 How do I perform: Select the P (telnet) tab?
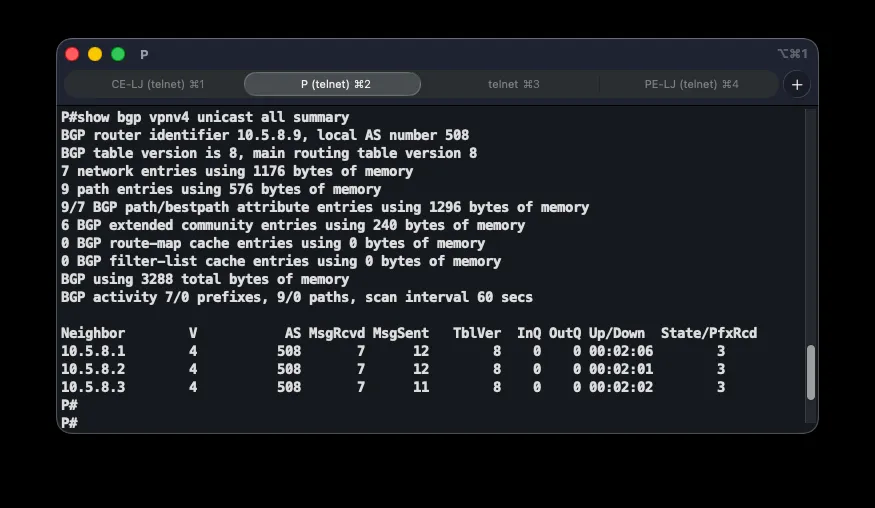[x=333, y=84]
